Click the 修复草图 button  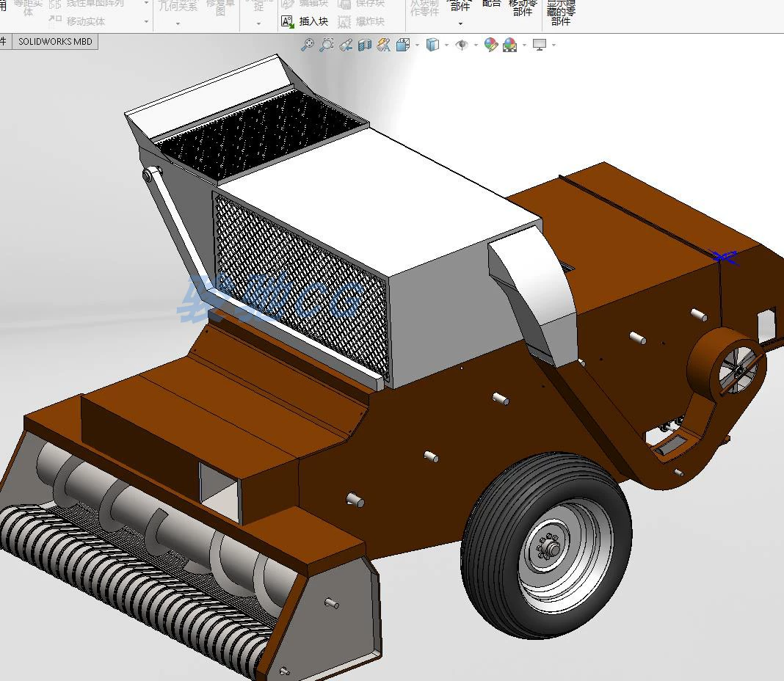(220, 7)
